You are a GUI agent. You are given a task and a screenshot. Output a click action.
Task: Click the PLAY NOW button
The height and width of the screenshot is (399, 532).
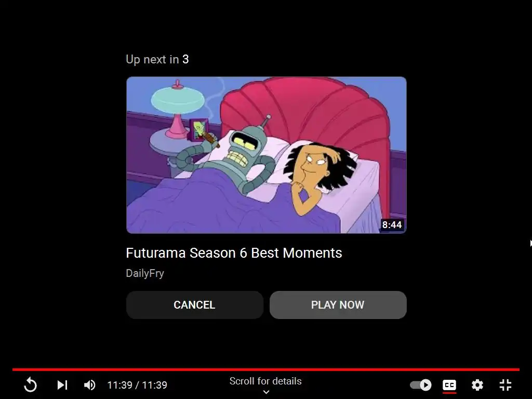pos(338,304)
